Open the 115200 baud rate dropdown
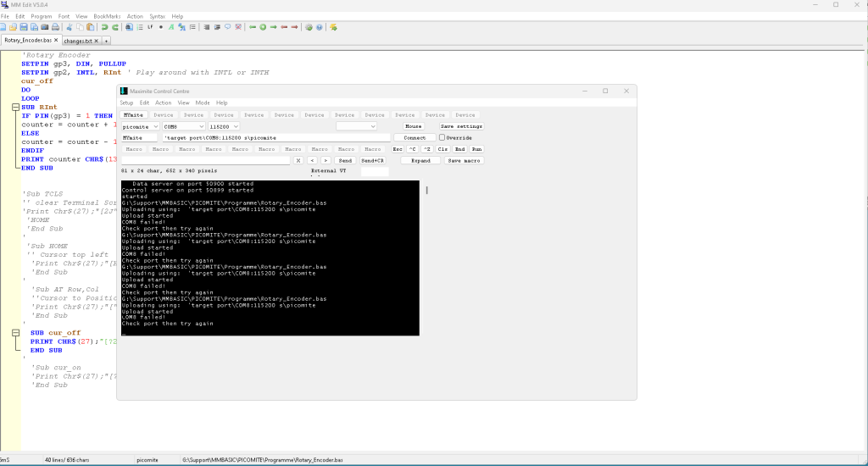Viewport: 868px width, 466px height. (236, 126)
